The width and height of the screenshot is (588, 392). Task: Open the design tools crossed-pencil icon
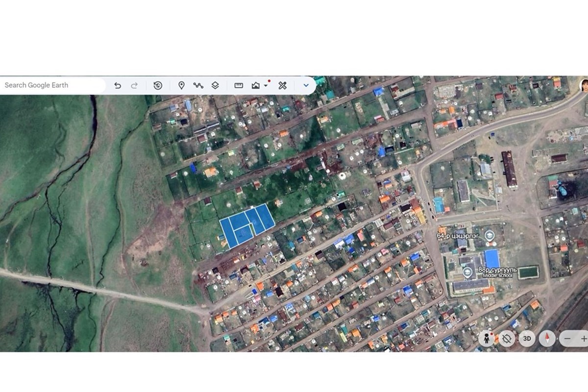(x=282, y=85)
